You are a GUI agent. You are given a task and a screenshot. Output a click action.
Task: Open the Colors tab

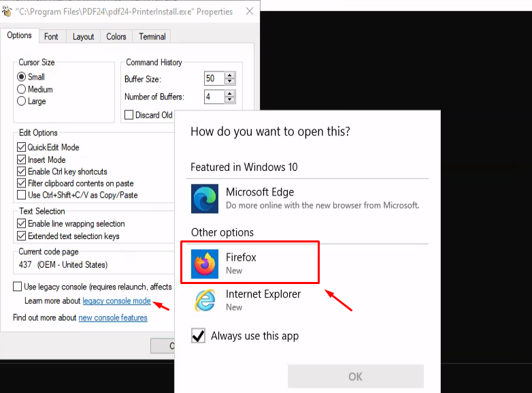(x=116, y=36)
